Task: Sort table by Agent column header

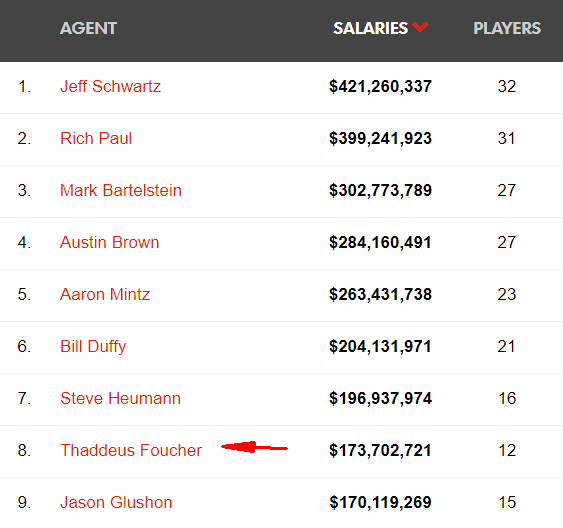Action: point(88,28)
